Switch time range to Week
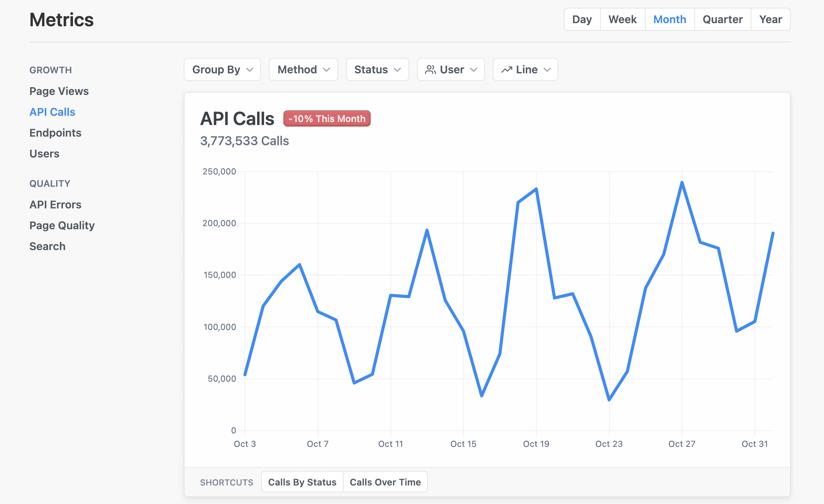The image size is (824, 504). click(x=622, y=19)
